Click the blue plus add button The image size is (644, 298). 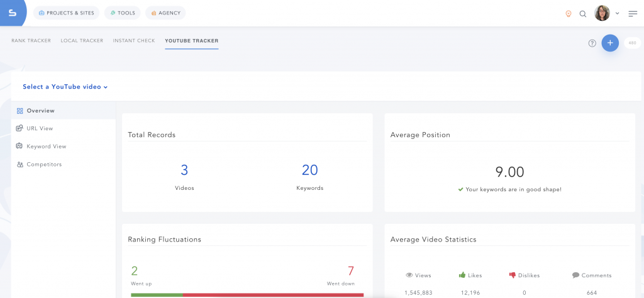click(x=610, y=43)
